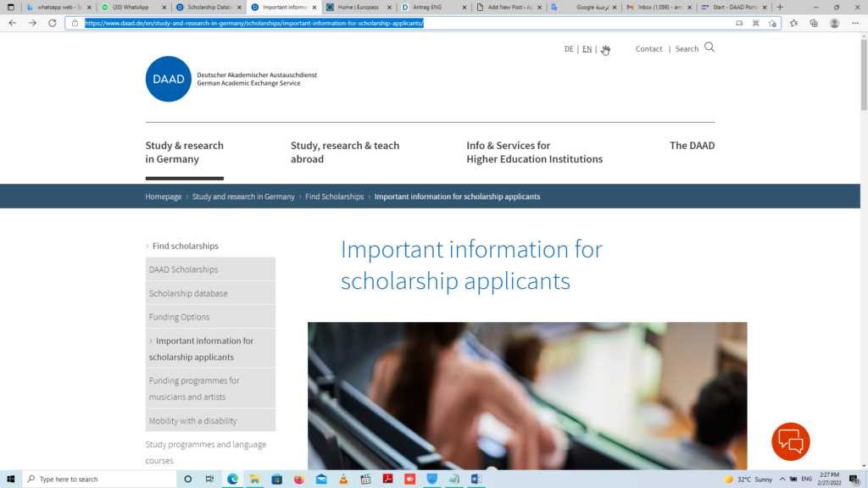Screen dimensions: 868x488
Task: Show hidden system tray icons
Action: coord(782,480)
